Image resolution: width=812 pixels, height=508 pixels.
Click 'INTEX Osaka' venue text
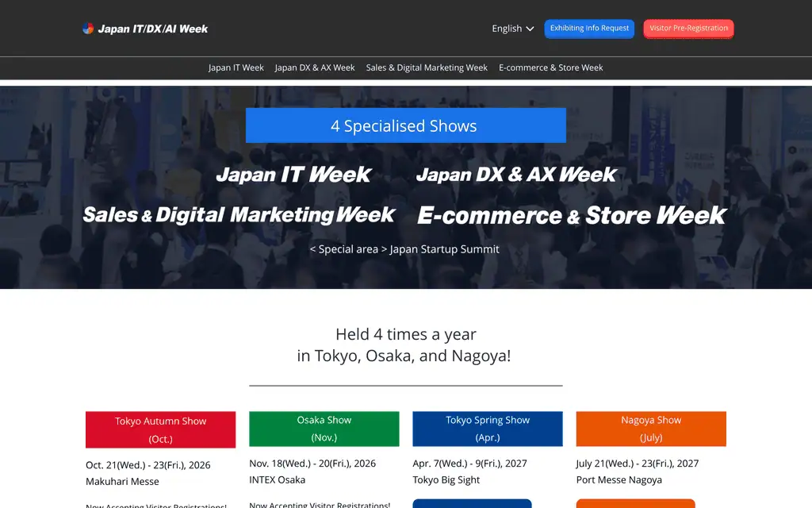277,480
